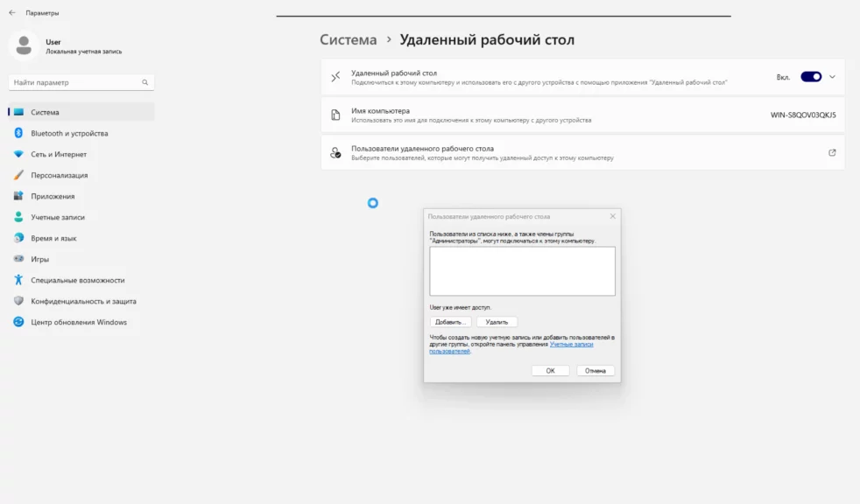This screenshot has height=504, width=860.
Task: Select Время и язык category
Action: pos(53,238)
